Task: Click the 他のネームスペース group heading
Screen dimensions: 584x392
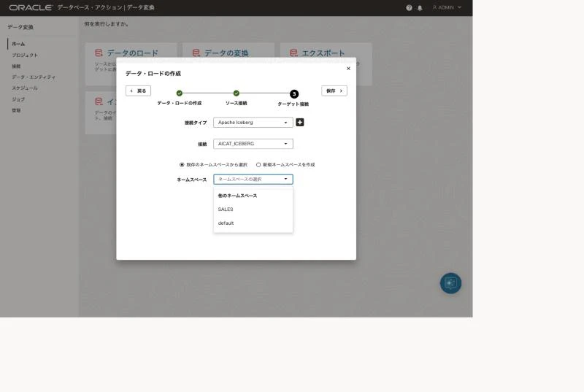Action: pos(237,196)
